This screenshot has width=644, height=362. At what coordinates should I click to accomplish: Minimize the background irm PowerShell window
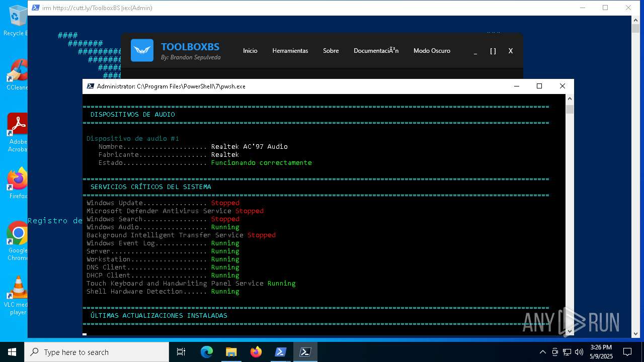coord(583,8)
